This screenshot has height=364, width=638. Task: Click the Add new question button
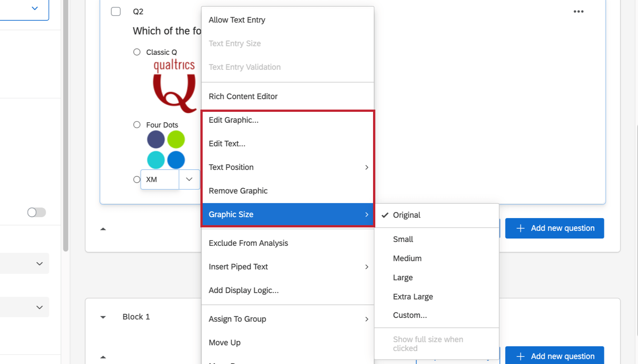(555, 228)
